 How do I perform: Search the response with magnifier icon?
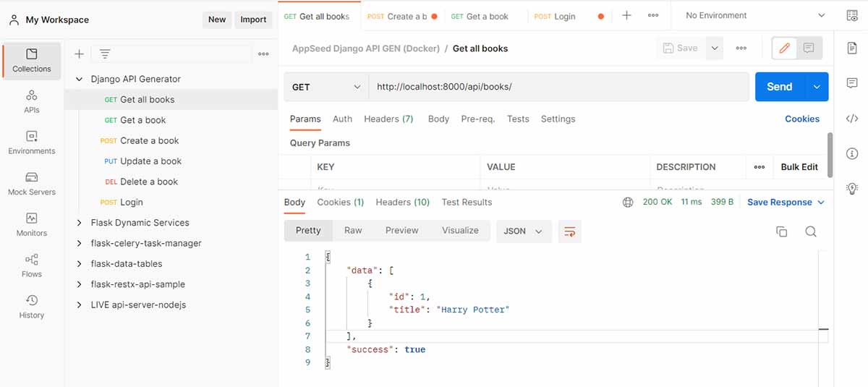tap(811, 231)
